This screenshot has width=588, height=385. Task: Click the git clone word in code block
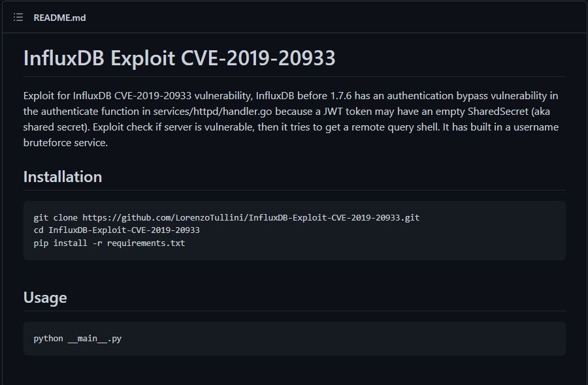[56, 217]
